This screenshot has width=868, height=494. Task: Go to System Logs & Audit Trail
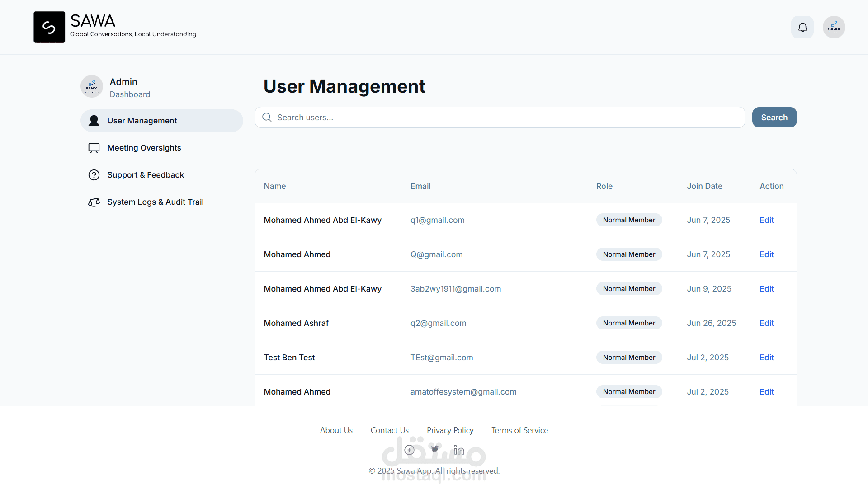[x=155, y=202]
